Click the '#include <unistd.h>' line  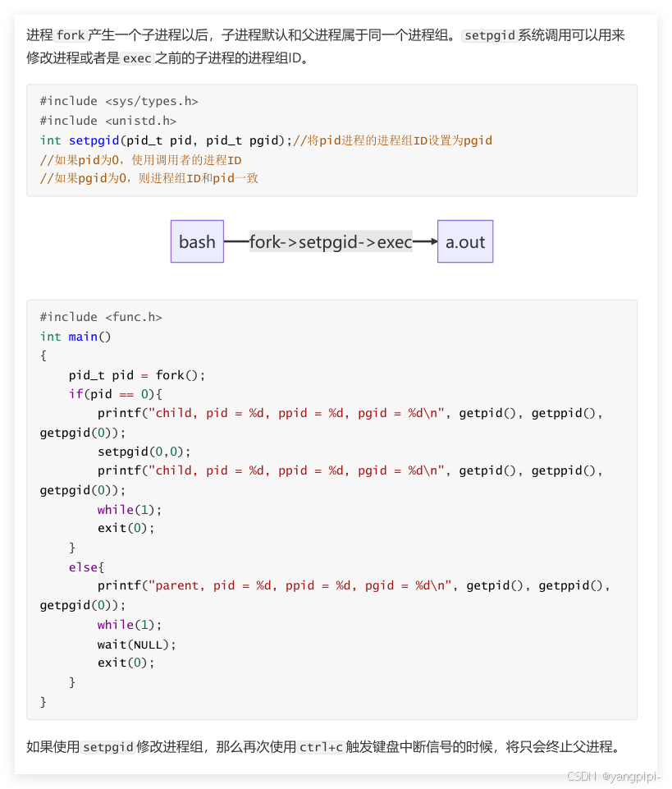click(108, 121)
